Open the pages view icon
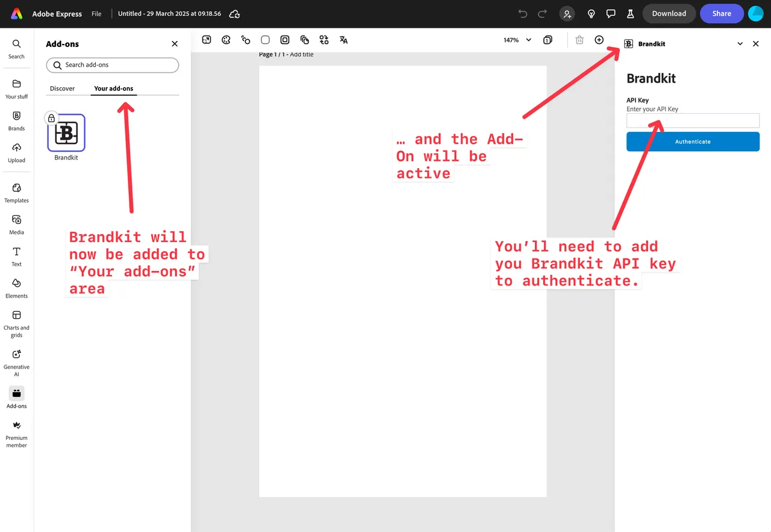Viewport: 771px width, 532px height. 548,40
